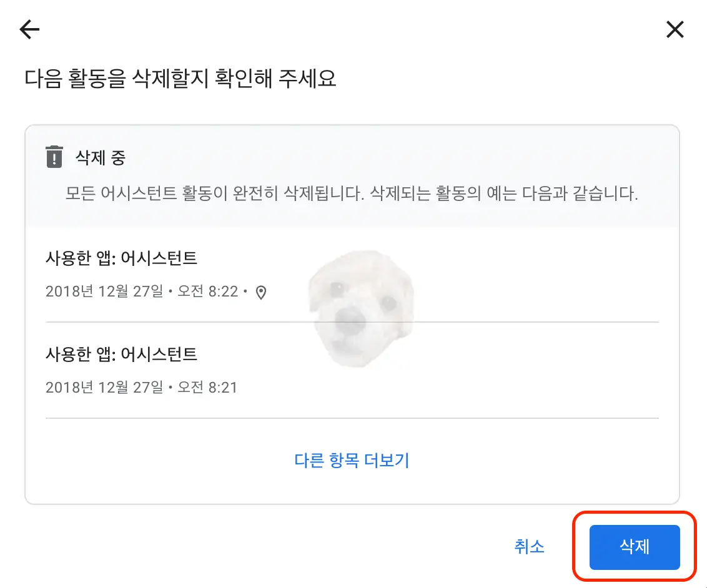Close the dialog with the X button

tap(675, 29)
